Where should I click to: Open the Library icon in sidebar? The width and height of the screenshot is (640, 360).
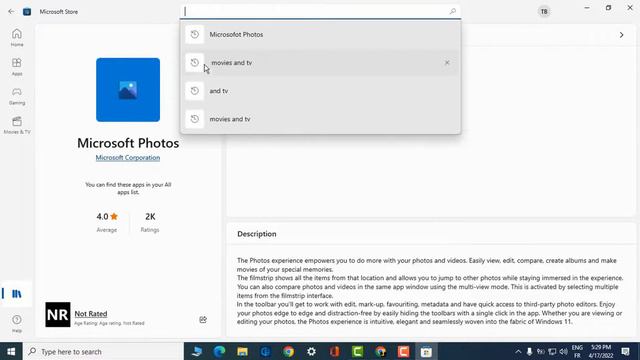click(17, 293)
